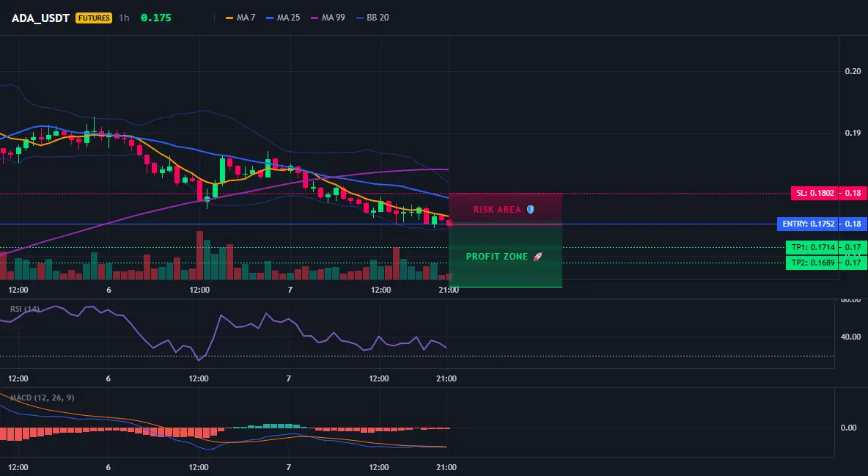This screenshot has width=868, height=476.
Task: Click the PROFIT ZONE label
Action: [x=497, y=257]
